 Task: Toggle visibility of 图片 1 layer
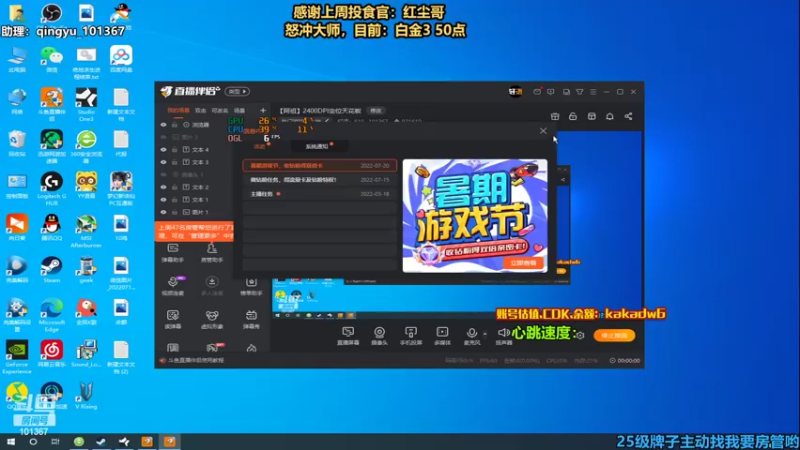click(163, 212)
